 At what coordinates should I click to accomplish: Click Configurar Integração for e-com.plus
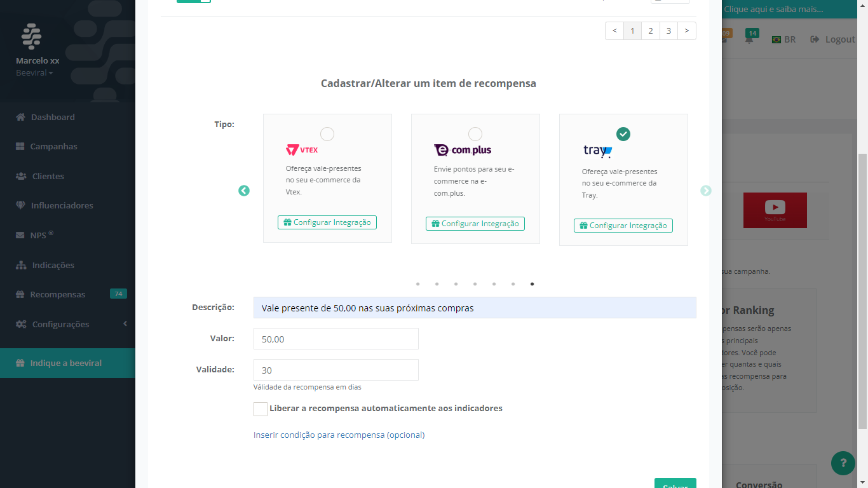pyautogui.click(x=475, y=224)
